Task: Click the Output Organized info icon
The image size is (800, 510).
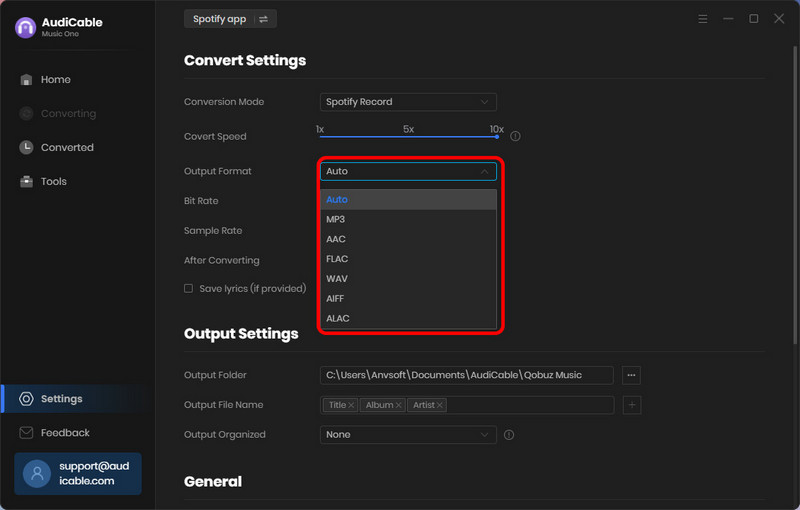Action: 509,435
